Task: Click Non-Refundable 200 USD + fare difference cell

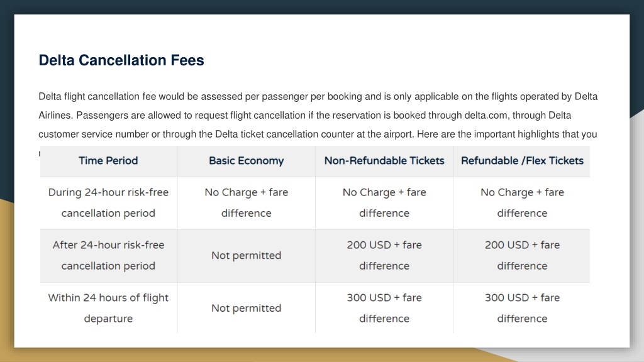Action: coord(384,256)
